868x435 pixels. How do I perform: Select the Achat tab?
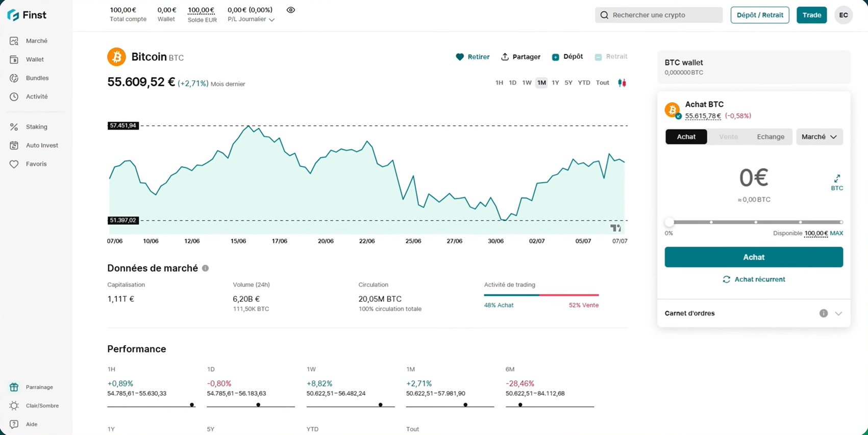[686, 137]
